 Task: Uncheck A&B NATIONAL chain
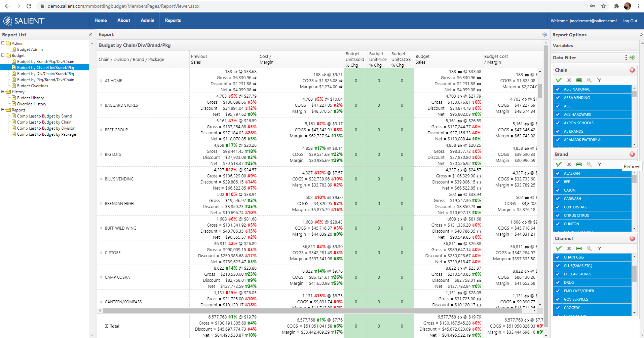[x=558, y=89]
